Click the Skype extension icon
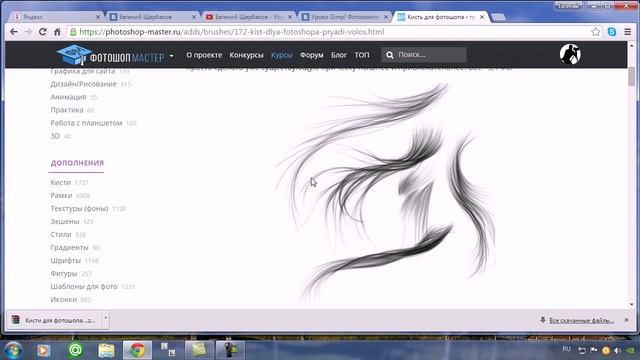This screenshot has height=360, width=640. (612, 32)
